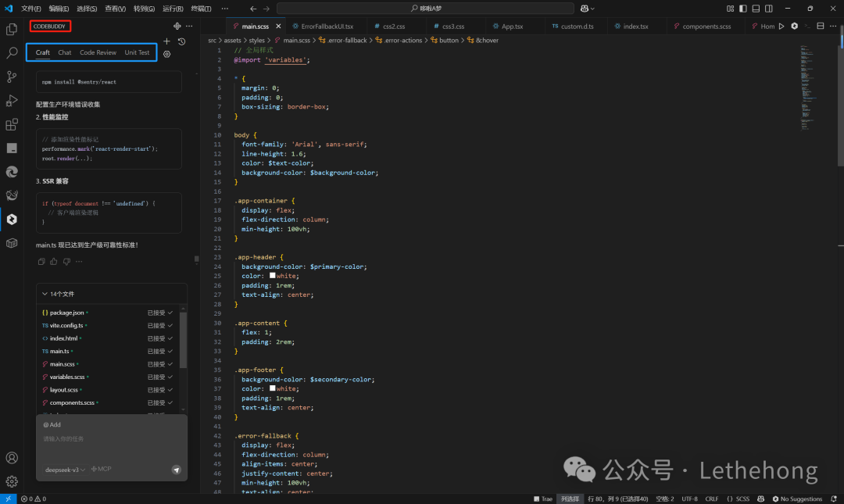
Task: Toggle the primary side bar layout button
Action: click(743, 9)
